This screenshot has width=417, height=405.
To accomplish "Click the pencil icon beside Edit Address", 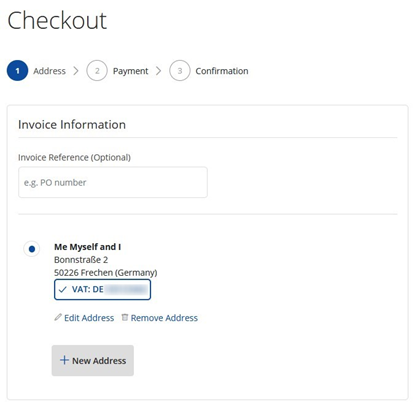I will (x=58, y=317).
